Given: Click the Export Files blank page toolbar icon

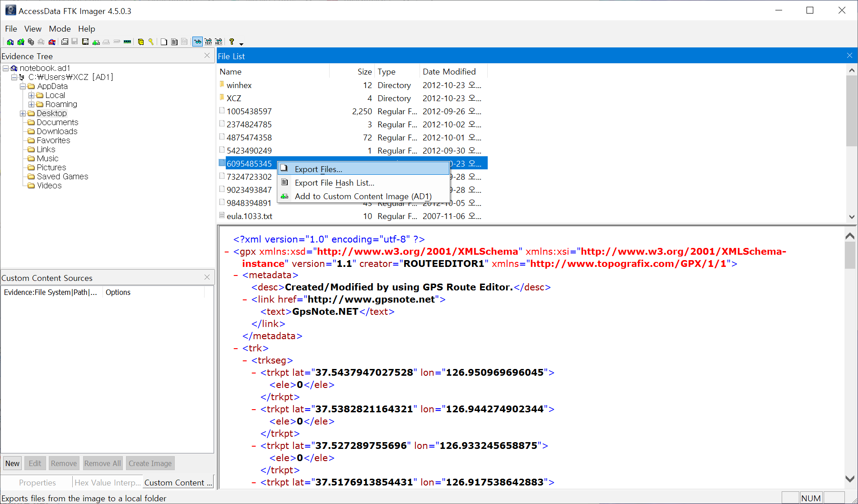Looking at the screenshot, I should pyautogui.click(x=163, y=42).
